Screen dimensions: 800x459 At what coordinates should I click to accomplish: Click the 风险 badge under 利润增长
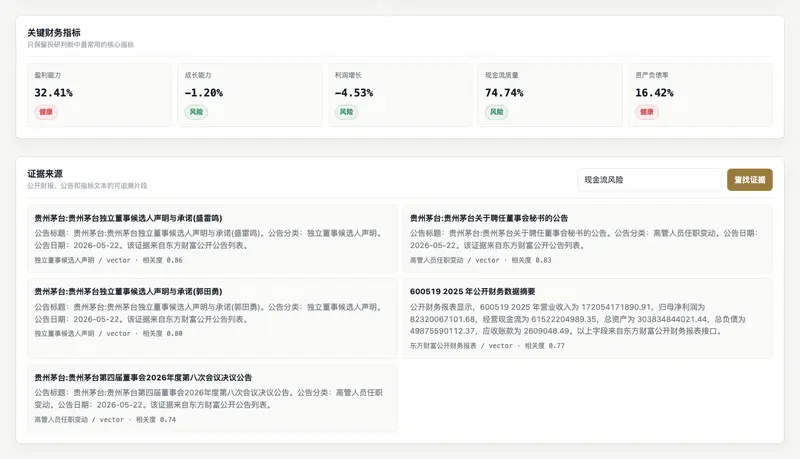pyautogui.click(x=346, y=112)
